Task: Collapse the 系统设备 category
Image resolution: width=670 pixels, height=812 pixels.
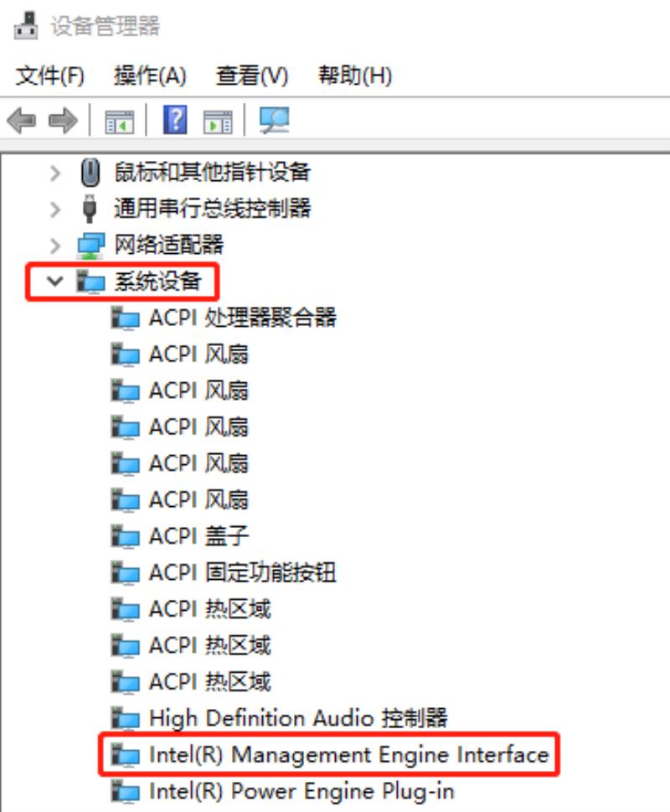Action: 54,282
